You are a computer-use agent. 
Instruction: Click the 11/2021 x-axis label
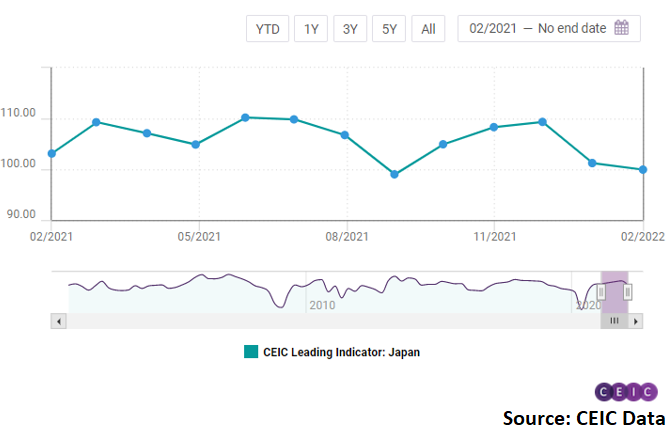click(495, 236)
